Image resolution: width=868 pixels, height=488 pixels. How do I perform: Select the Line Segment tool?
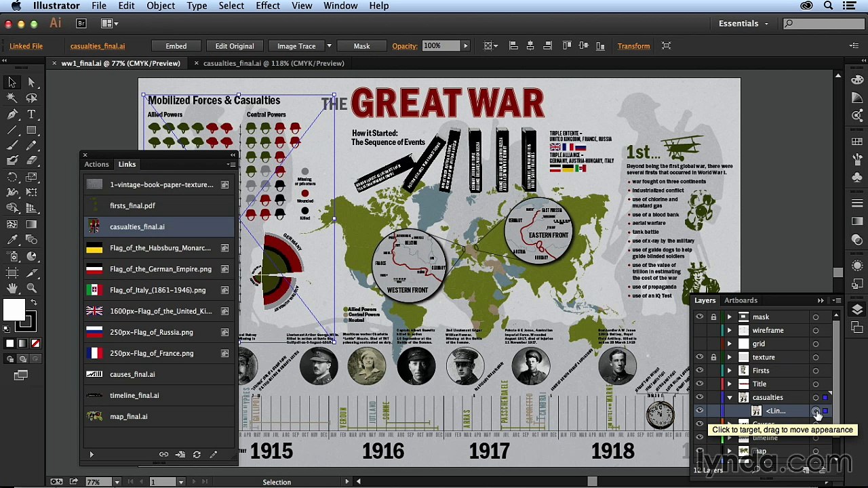click(x=12, y=129)
